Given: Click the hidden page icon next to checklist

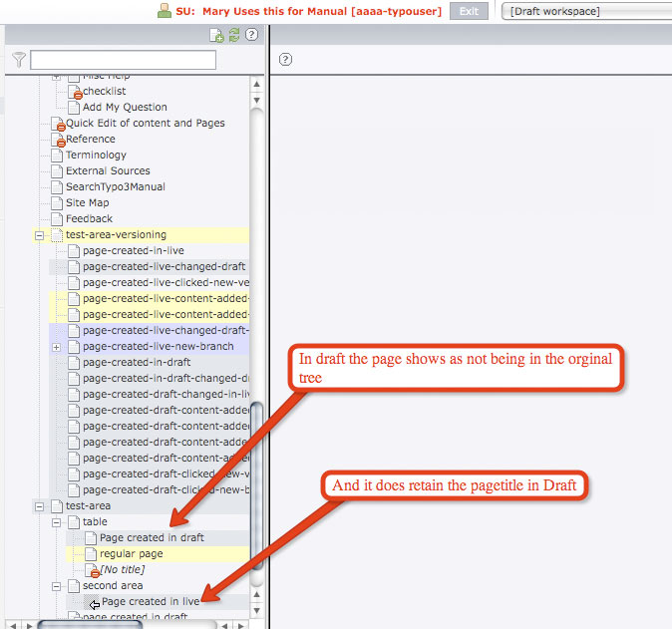Looking at the screenshot, I should pos(74,92).
